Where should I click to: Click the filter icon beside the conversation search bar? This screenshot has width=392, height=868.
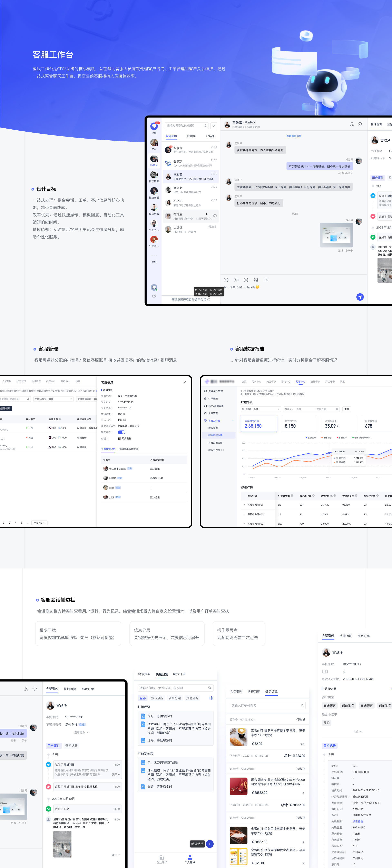click(x=214, y=126)
